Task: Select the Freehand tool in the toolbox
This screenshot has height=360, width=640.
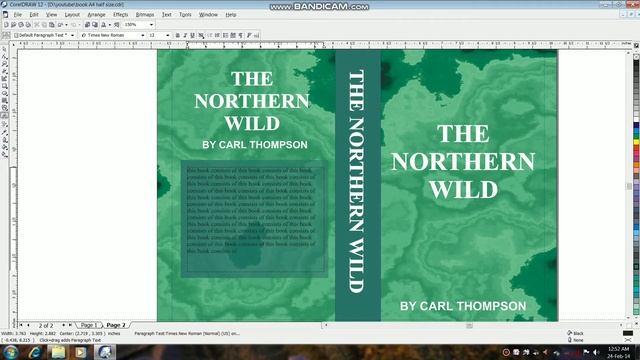Action: pyautogui.click(x=5, y=71)
